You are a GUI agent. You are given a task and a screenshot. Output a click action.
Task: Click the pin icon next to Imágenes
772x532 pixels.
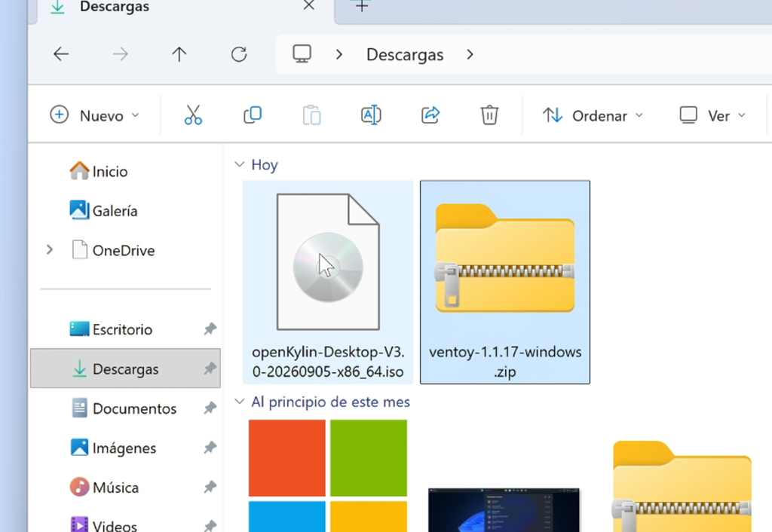(210, 448)
